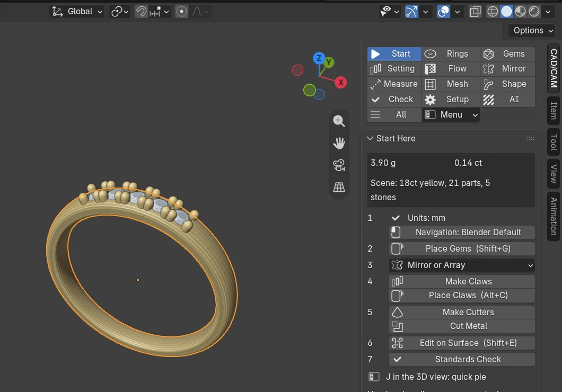562x392 pixels.
Task: Show All panels
Action: click(394, 115)
